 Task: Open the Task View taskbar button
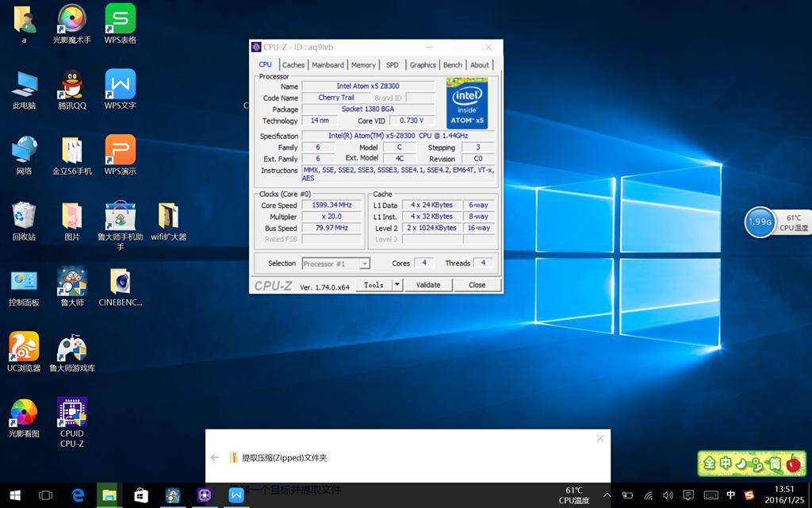tap(46, 495)
